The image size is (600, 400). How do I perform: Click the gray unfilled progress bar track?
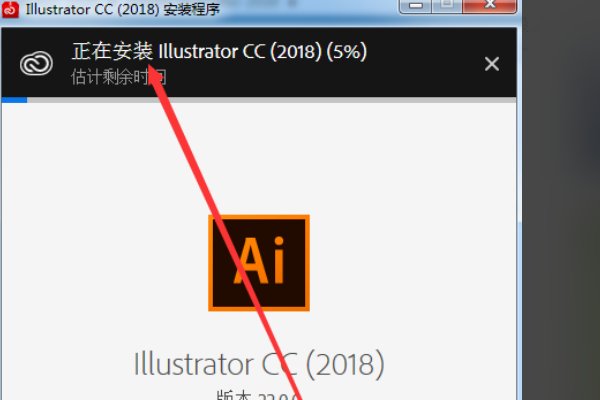pos(272,100)
